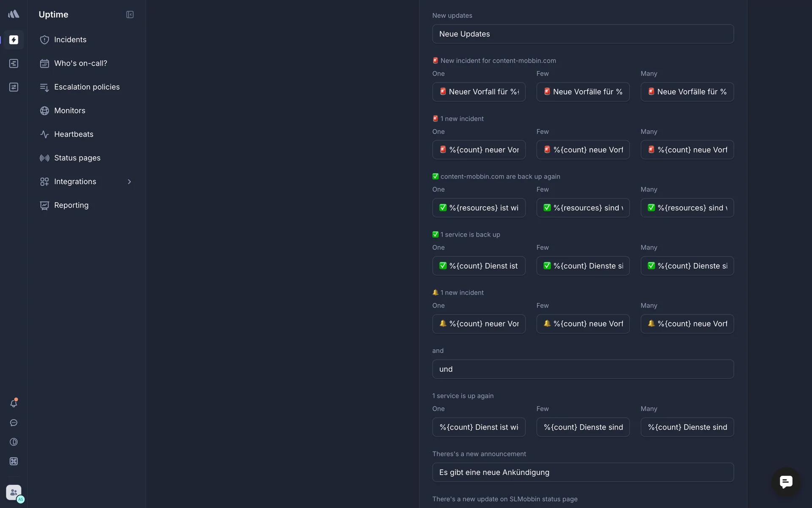Edit the 'Neue Updates' text field
The image size is (812, 508).
coord(583,34)
